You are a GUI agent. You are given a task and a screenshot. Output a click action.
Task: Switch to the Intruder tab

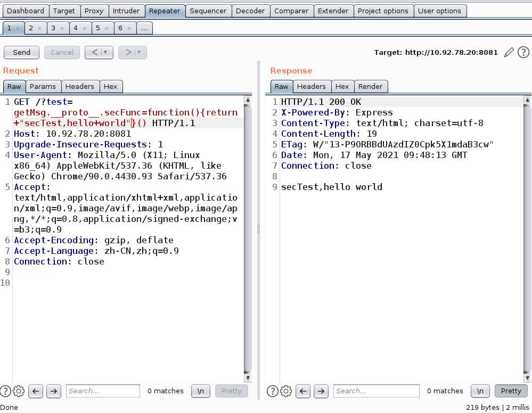(126, 11)
